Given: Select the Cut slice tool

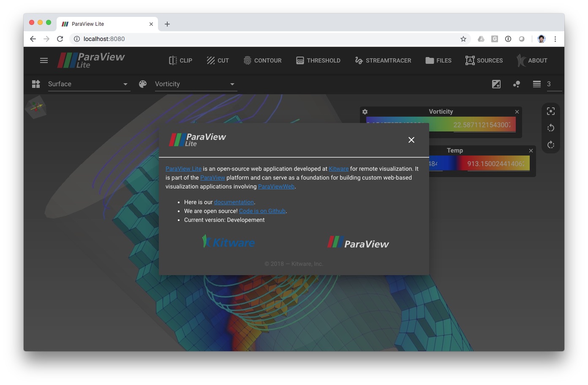Looking at the screenshot, I should click(x=218, y=60).
